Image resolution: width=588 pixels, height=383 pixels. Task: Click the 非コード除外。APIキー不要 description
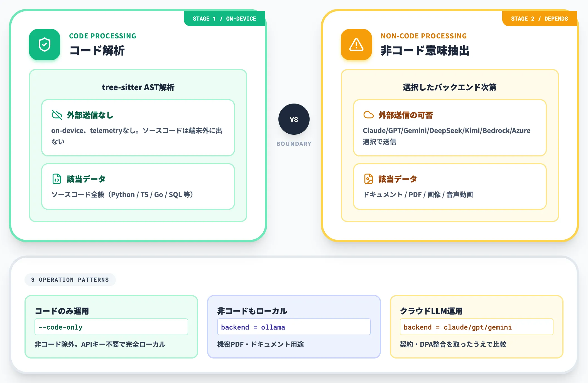pos(100,344)
